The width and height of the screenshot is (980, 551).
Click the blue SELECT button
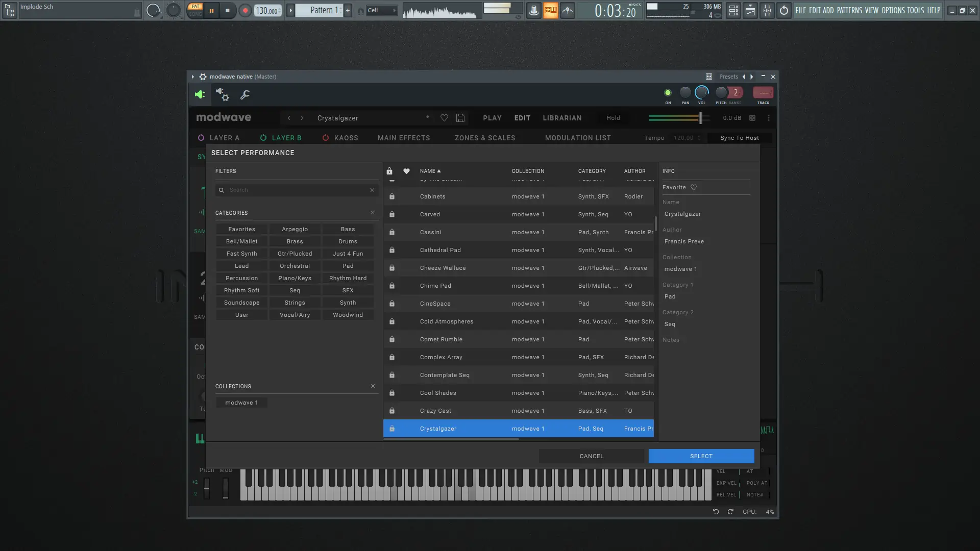(701, 456)
